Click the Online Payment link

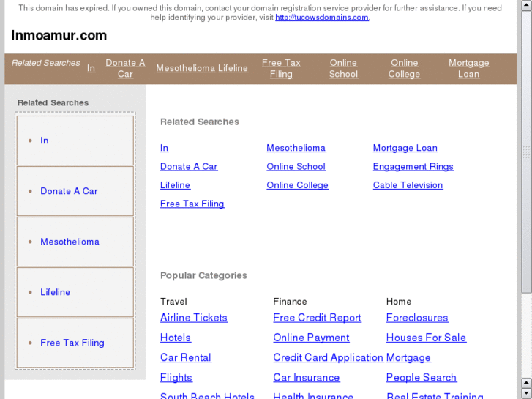[311, 338]
